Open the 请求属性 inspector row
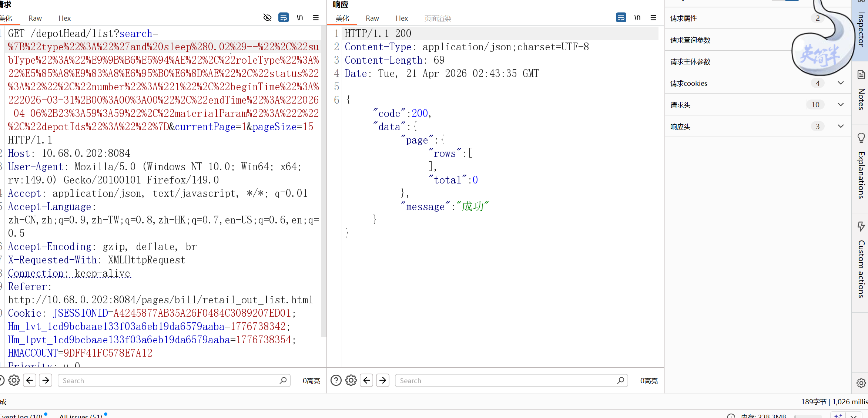Screen dimensions: 868x418 tap(757, 18)
